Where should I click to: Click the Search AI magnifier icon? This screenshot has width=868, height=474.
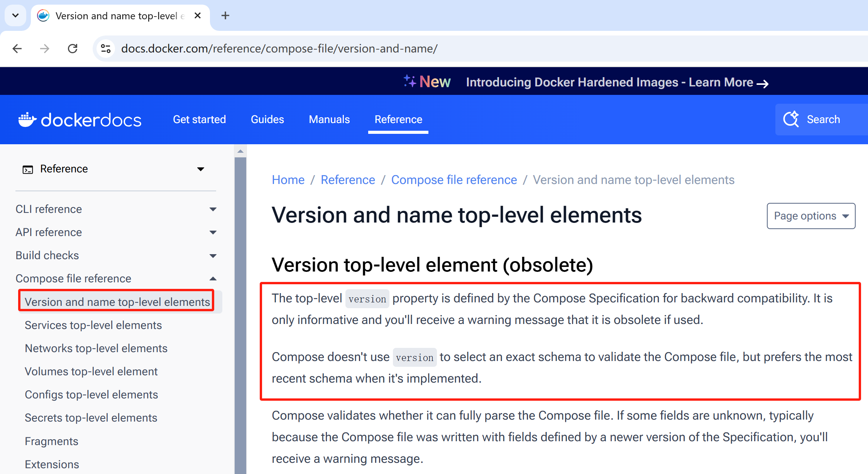791,119
